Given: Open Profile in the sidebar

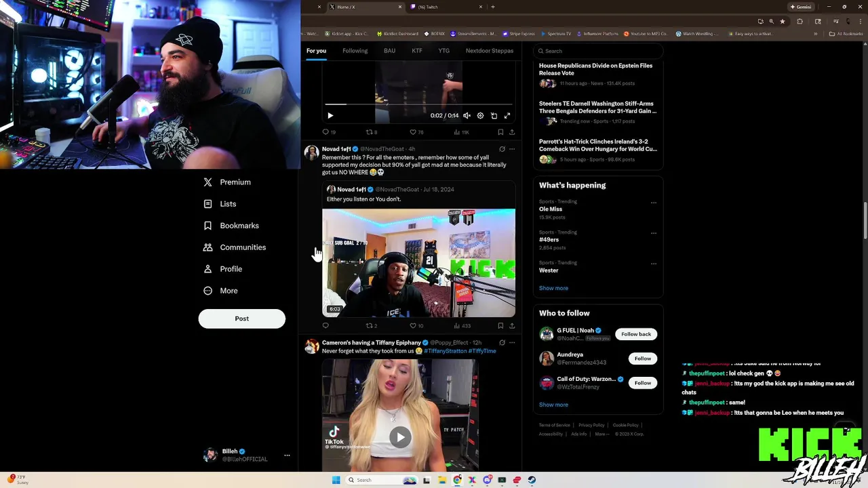Looking at the screenshot, I should [223, 269].
